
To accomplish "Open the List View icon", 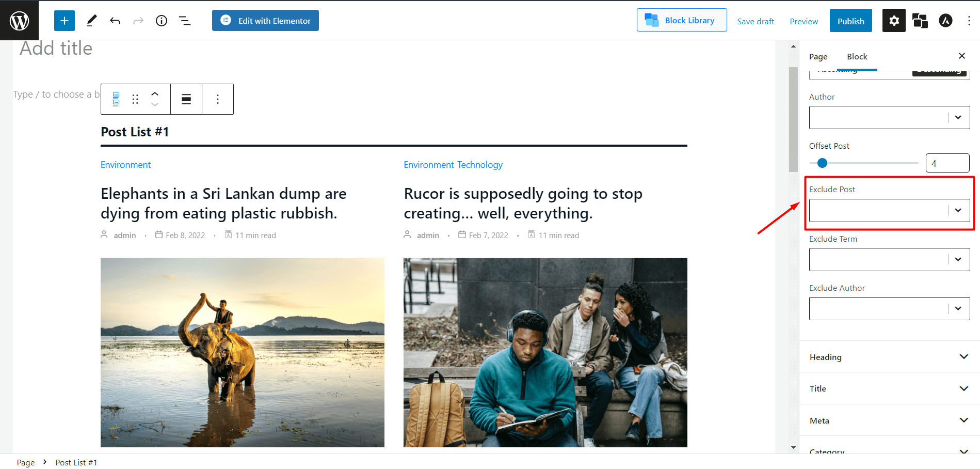I will [185, 21].
